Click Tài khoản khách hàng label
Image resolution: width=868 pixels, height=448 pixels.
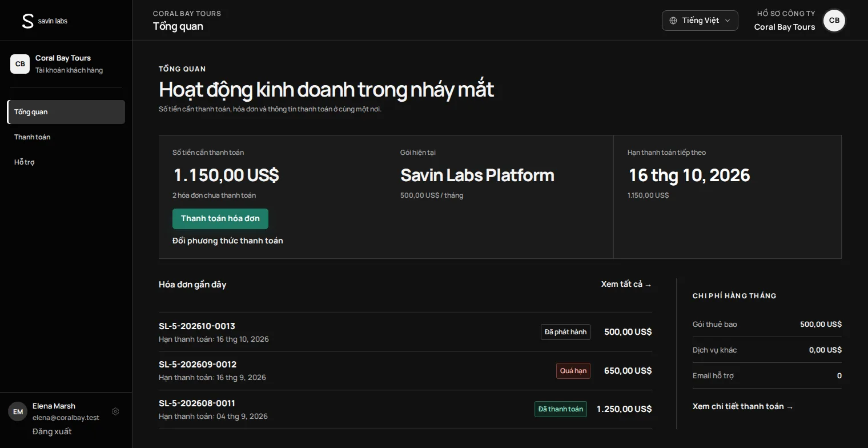click(69, 70)
